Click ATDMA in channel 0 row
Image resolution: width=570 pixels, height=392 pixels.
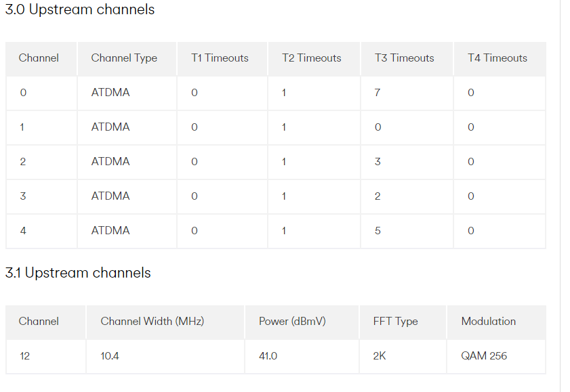[x=110, y=93]
